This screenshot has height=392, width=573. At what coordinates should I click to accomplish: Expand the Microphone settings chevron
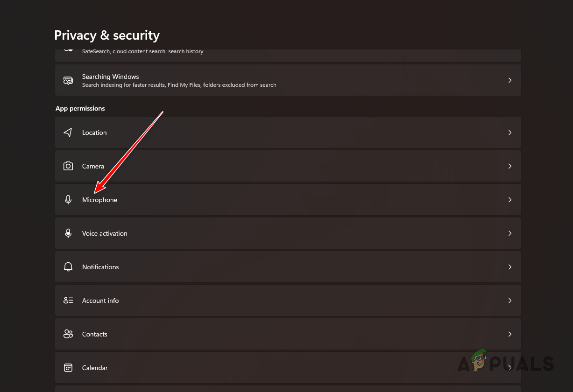(x=510, y=199)
